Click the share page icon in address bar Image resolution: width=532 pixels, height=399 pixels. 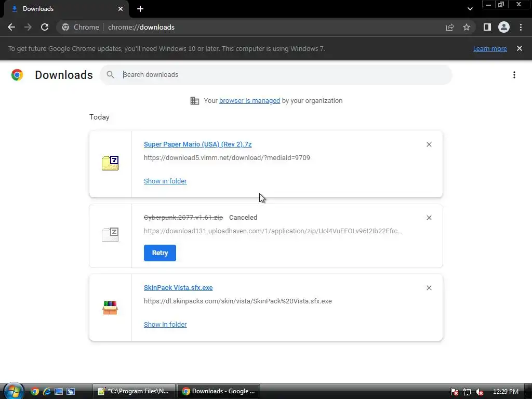click(x=450, y=27)
